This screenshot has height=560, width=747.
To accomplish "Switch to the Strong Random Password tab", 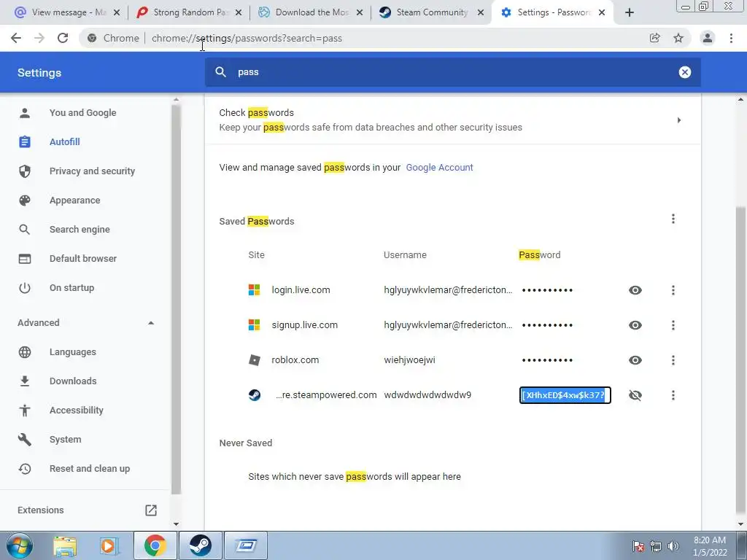I will click(x=190, y=12).
